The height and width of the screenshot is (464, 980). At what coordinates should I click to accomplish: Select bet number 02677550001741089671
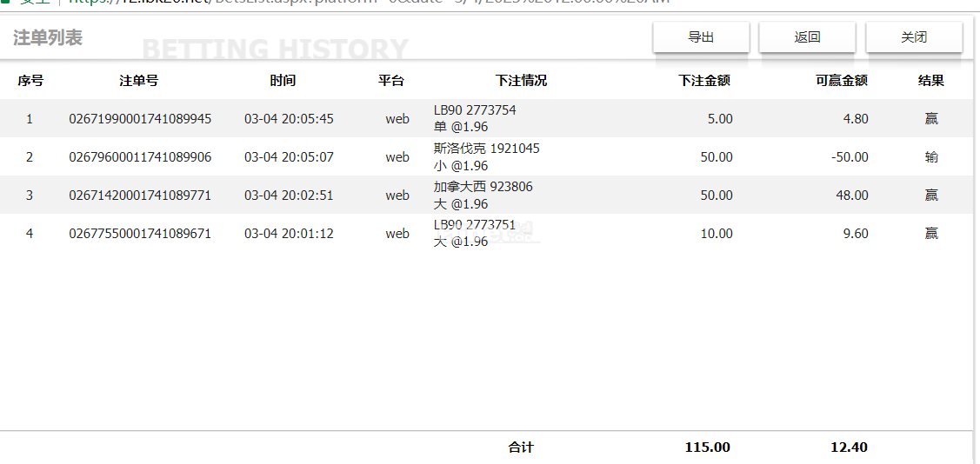tap(140, 234)
